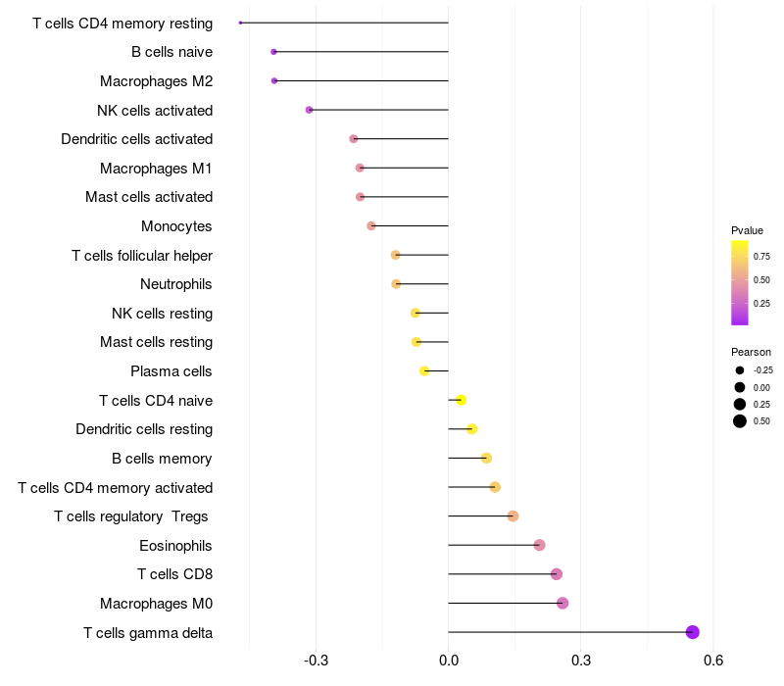Select the B cells naive dot
The height and width of the screenshot is (686, 784).
273,52
